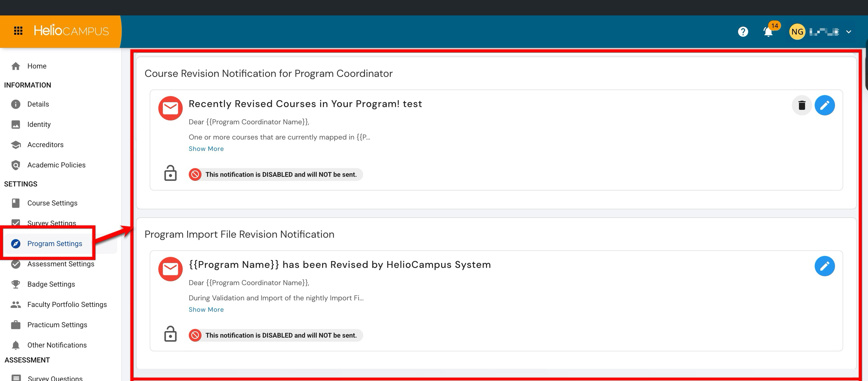Screen dimensions: 868x381
Task: Edit the Program Name Revised notification
Action: coord(824,266)
